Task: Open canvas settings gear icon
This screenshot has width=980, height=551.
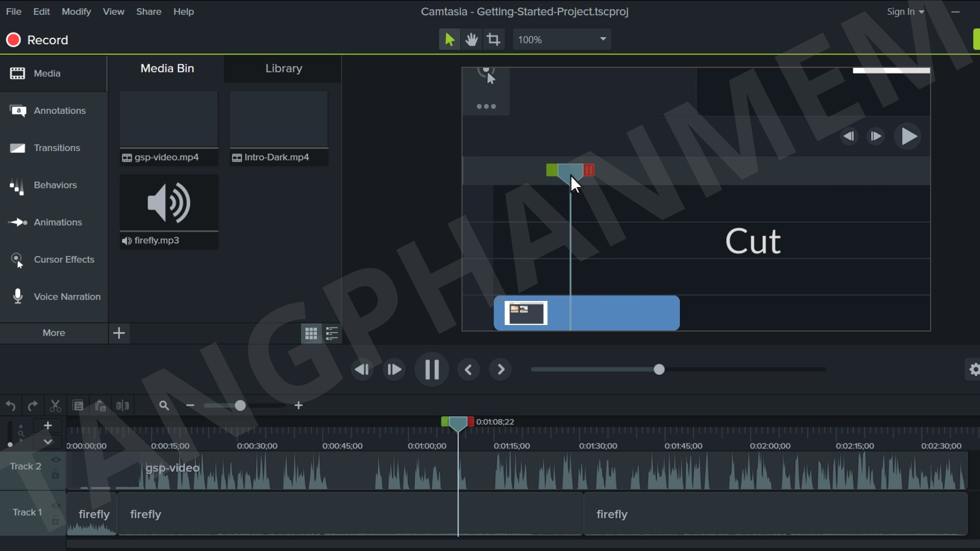Action: pyautogui.click(x=974, y=369)
